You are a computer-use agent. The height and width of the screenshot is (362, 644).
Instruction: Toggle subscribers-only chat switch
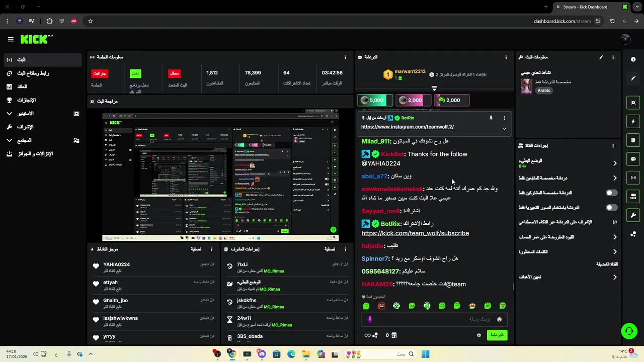click(612, 193)
